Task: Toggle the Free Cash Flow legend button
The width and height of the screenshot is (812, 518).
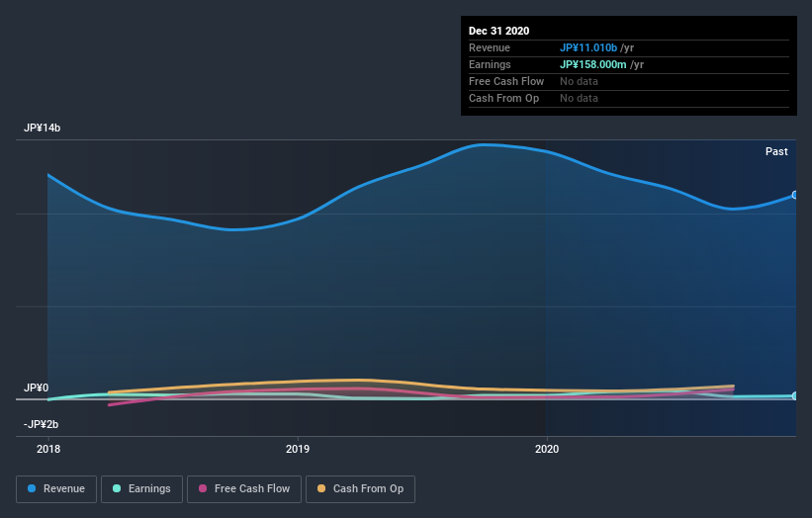Action: click(x=244, y=489)
